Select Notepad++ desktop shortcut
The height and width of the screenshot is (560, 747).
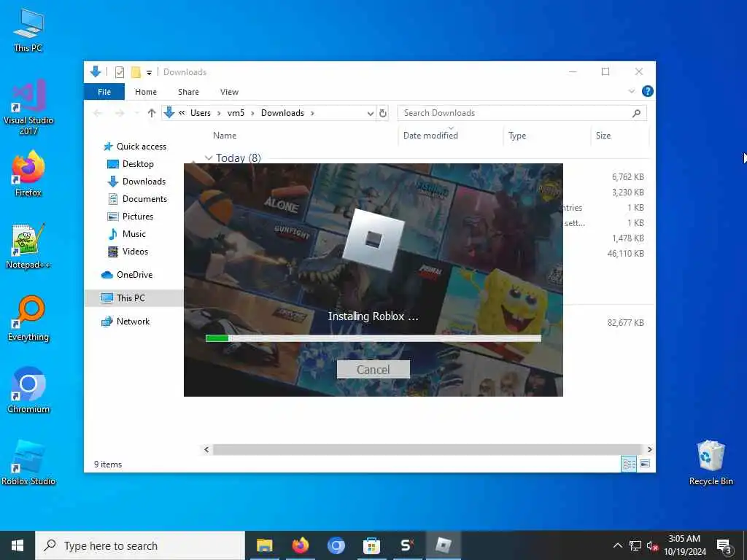click(28, 246)
